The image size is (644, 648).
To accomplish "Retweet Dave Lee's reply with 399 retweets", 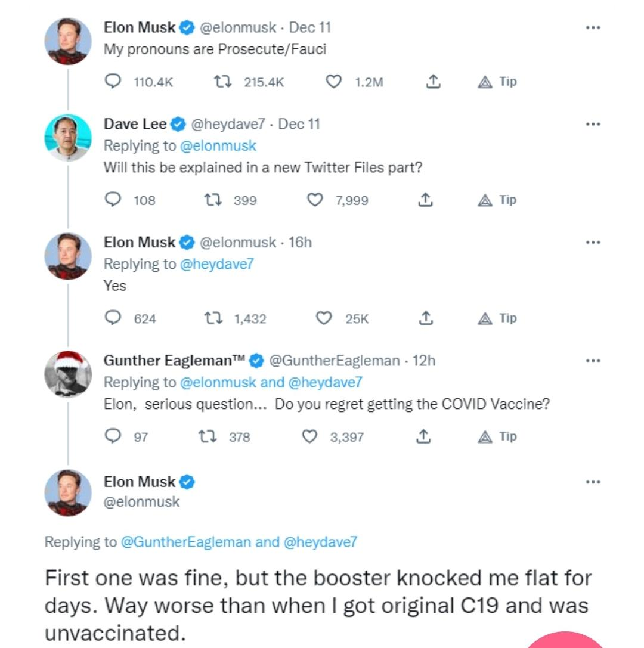I will [x=213, y=200].
